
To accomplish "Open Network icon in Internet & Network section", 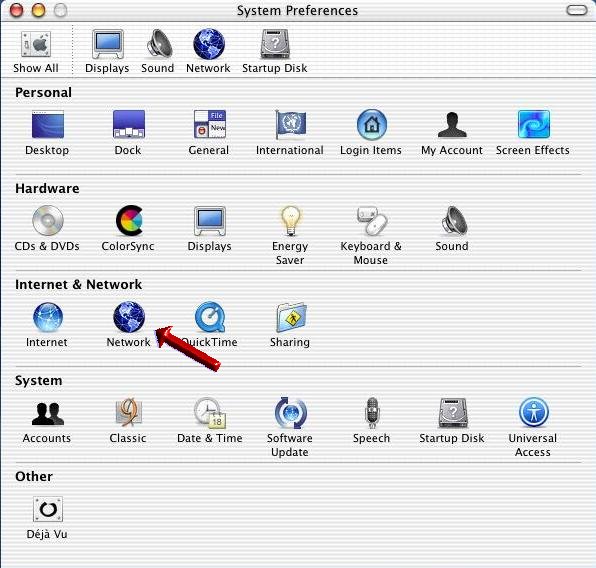I will [129, 317].
